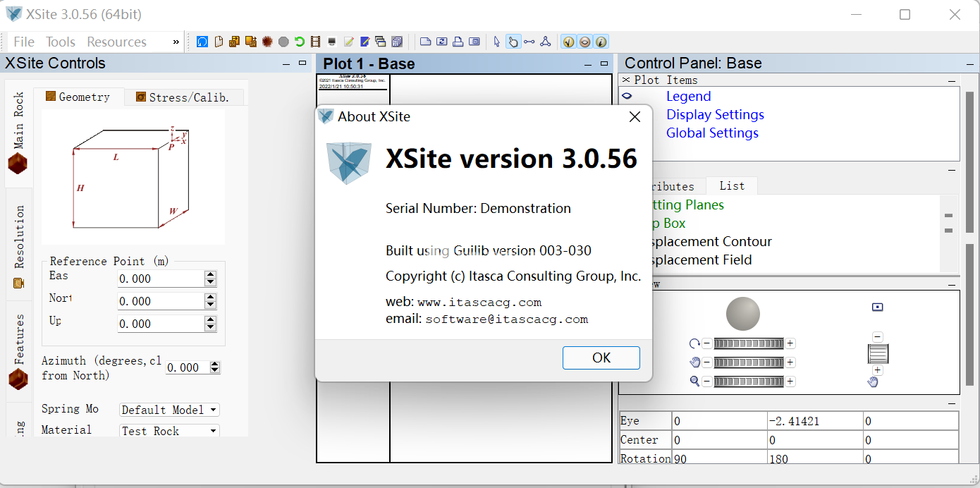980x488 pixels.
Task: Open the File menu
Action: pos(24,42)
